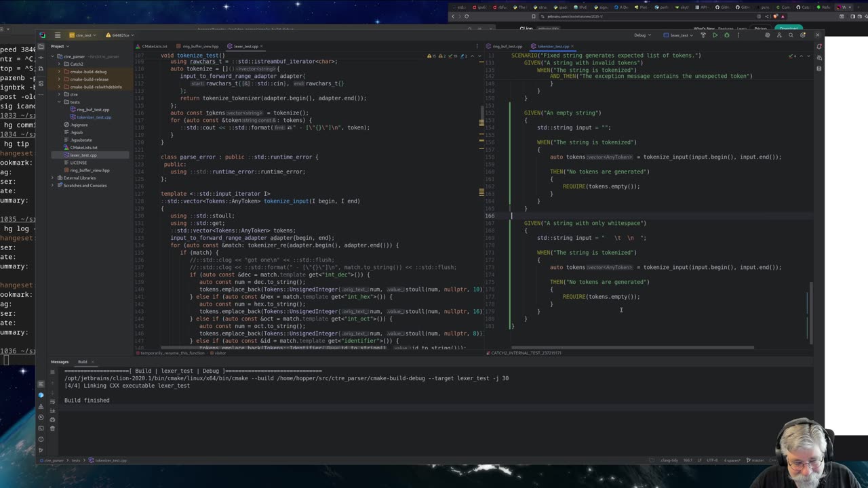
Task: Start debugging with the Debug bug icon
Action: pyautogui.click(x=727, y=35)
